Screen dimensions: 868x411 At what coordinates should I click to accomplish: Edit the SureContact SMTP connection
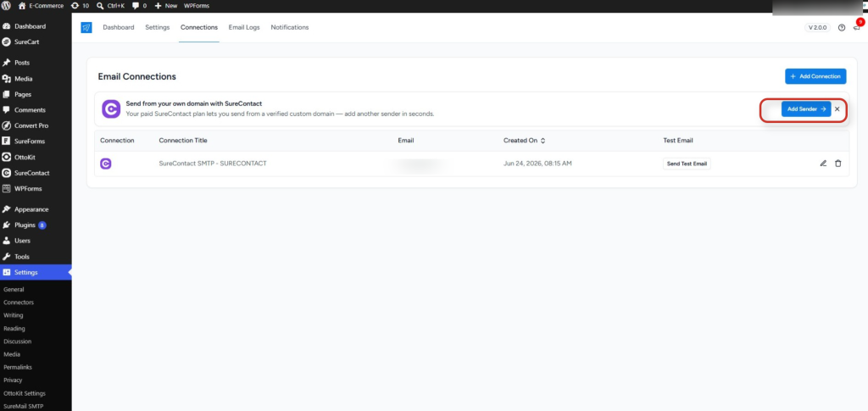point(823,164)
